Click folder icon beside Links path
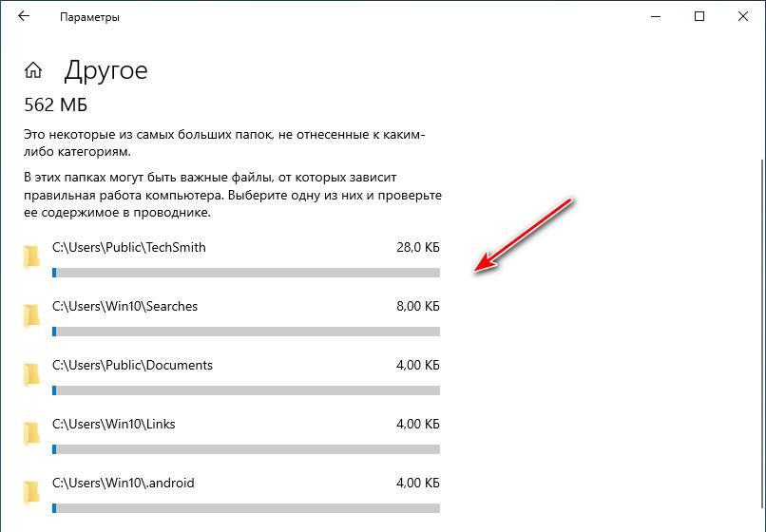 (31, 433)
